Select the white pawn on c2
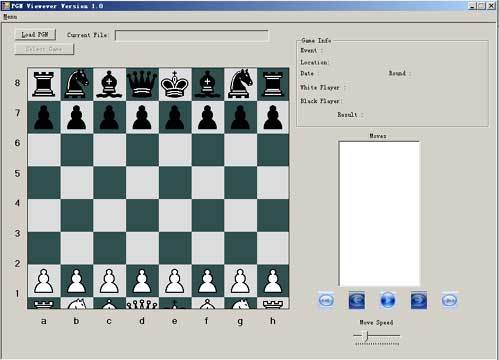The width and height of the screenshot is (499, 360). pos(109,281)
